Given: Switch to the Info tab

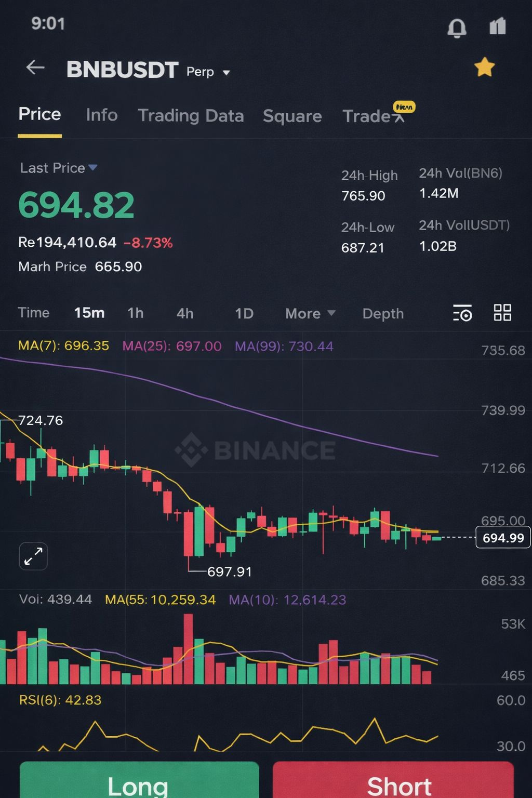Looking at the screenshot, I should (x=102, y=115).
